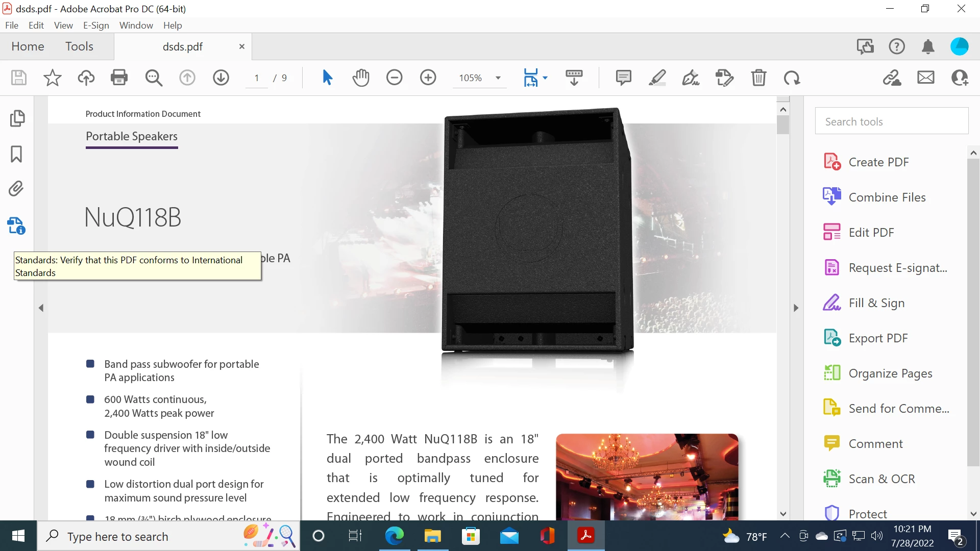Select the Hand pan tool
Viewport: 980px width, 551px height.
coord(360,78)
